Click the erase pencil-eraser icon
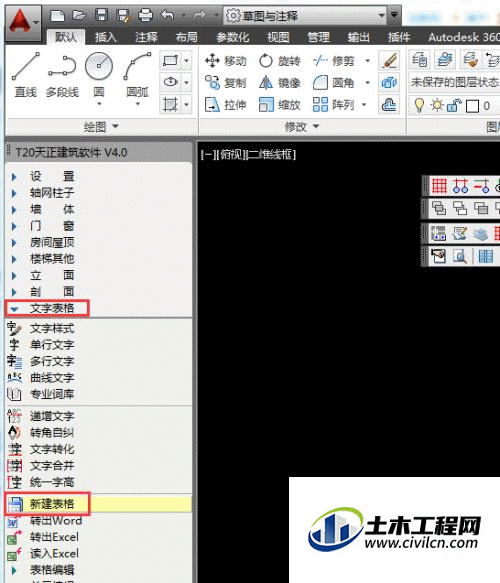Viewport: 500px width, 583px height. coord(389,61)
